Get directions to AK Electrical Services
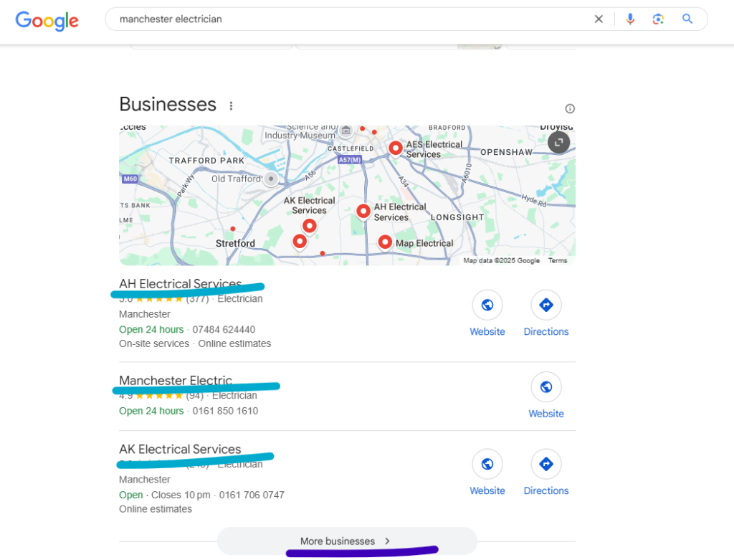The width and height of the screenshot is (734, 560). point(545,473)
